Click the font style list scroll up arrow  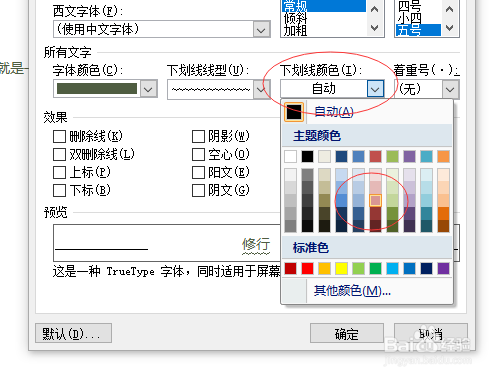click(375, 9)
